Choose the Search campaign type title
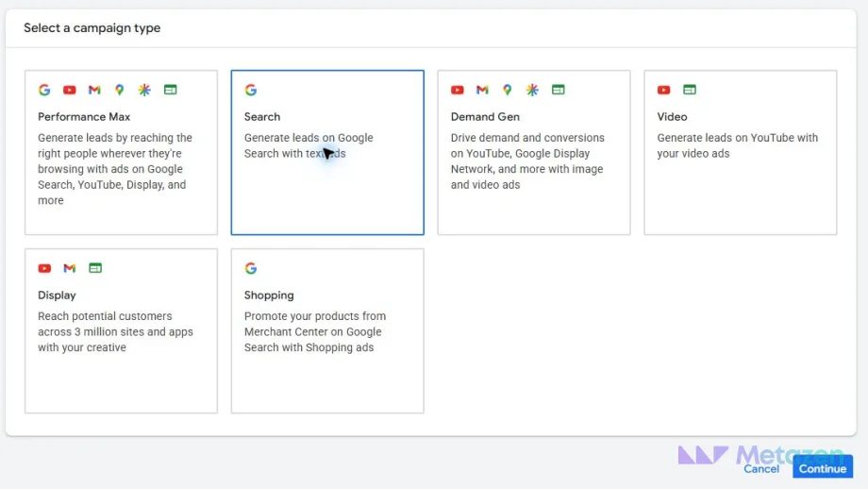The width and height of the screenshot is (868, 489). [x=262, y=117]
